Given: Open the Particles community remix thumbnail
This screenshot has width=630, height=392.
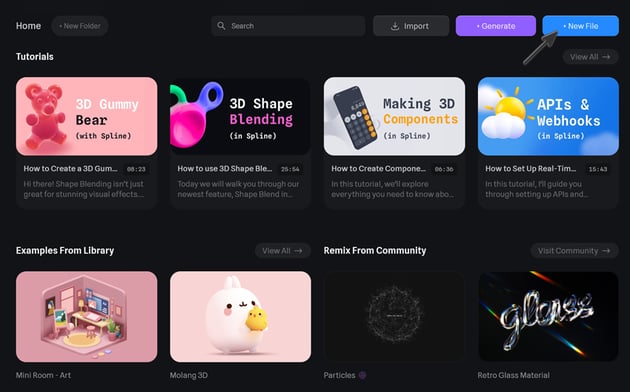Looking at the screenshot, I should coord(395,317).
